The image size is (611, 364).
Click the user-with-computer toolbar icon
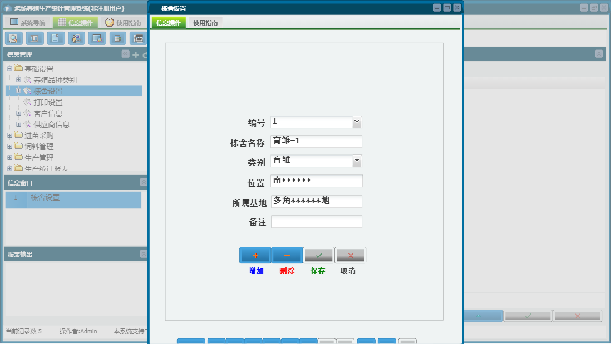click(x=76, y=38)
